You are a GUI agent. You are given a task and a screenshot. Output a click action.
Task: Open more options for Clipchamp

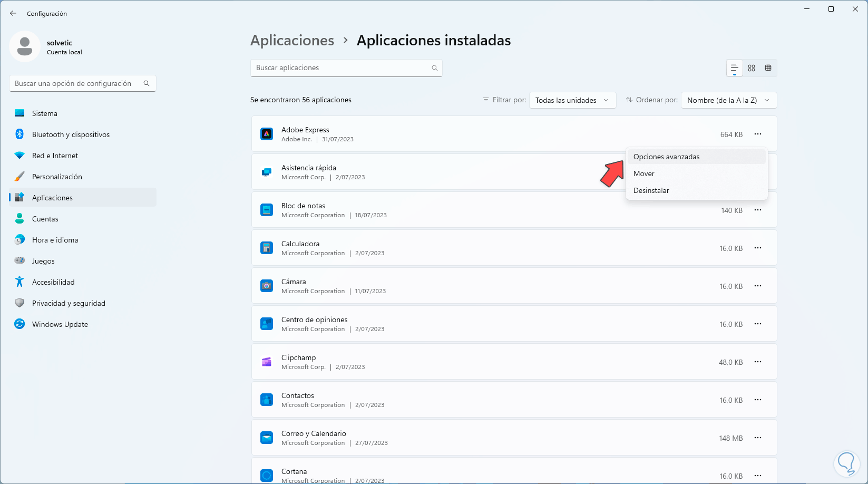click(758, 362)
